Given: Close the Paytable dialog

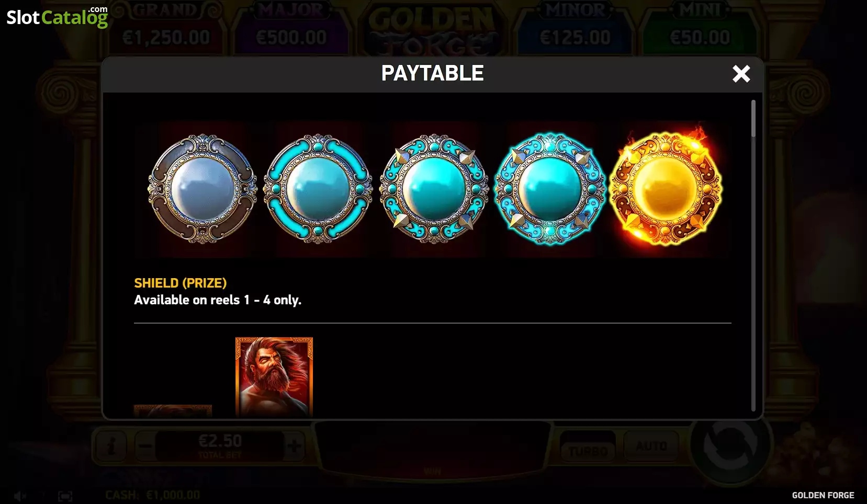Looking at the screenshot, I should pyautogui.click(x=741, y=74).
